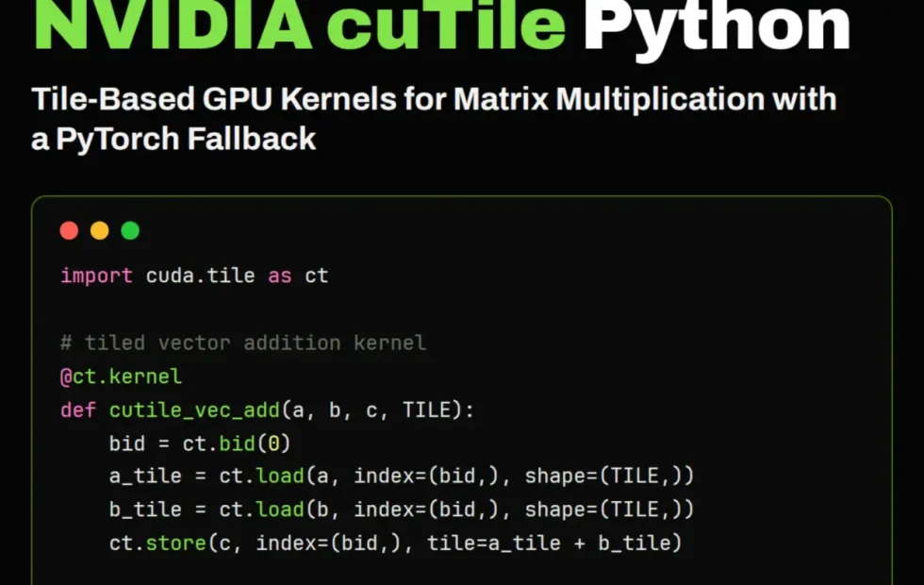Screen dimensions: 924x585
Task: Click the 'b_tile = ct.load' code line
Action: tap(402, 510)
